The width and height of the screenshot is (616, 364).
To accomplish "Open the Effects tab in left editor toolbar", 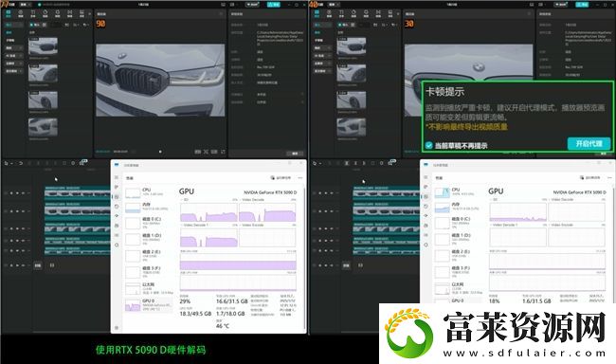I will pos(58,14).
